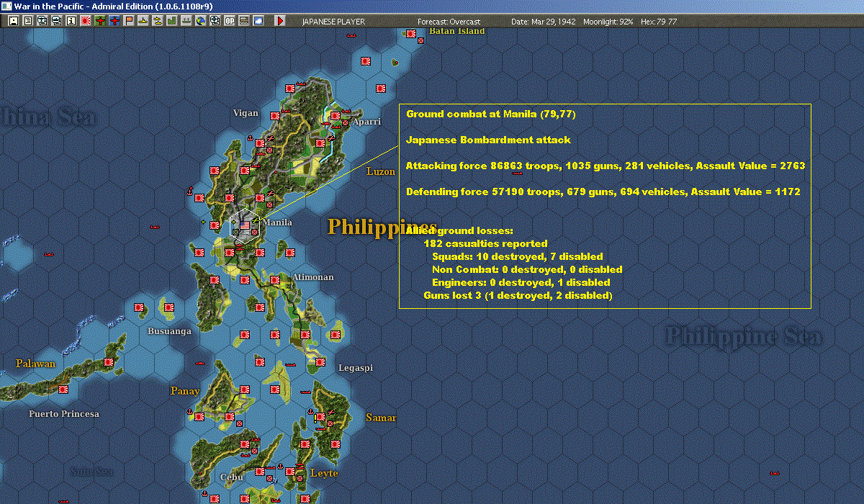Click the Vigan map label
This screenshot has height=504, width=864.
(x=246, y=113)
